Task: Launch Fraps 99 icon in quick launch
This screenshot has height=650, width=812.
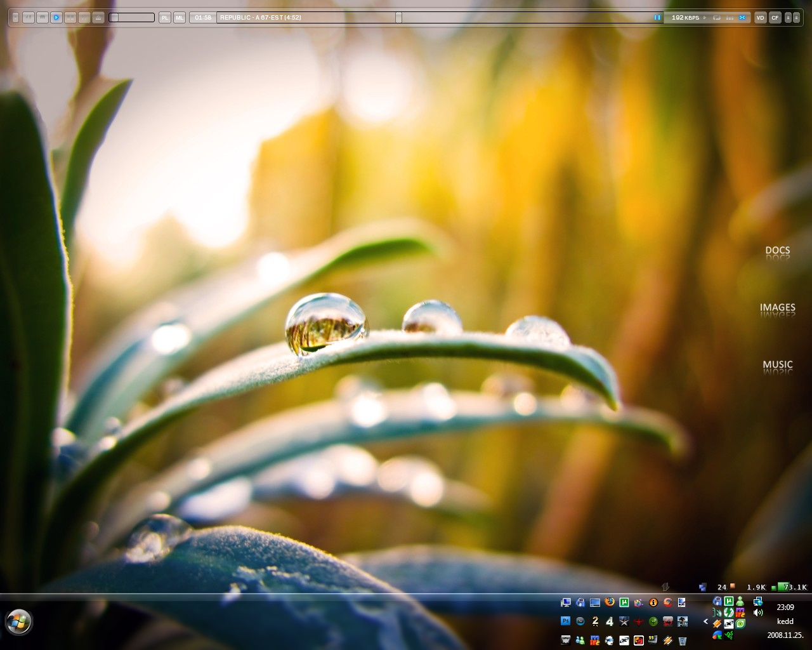Action: pos(653,640)
